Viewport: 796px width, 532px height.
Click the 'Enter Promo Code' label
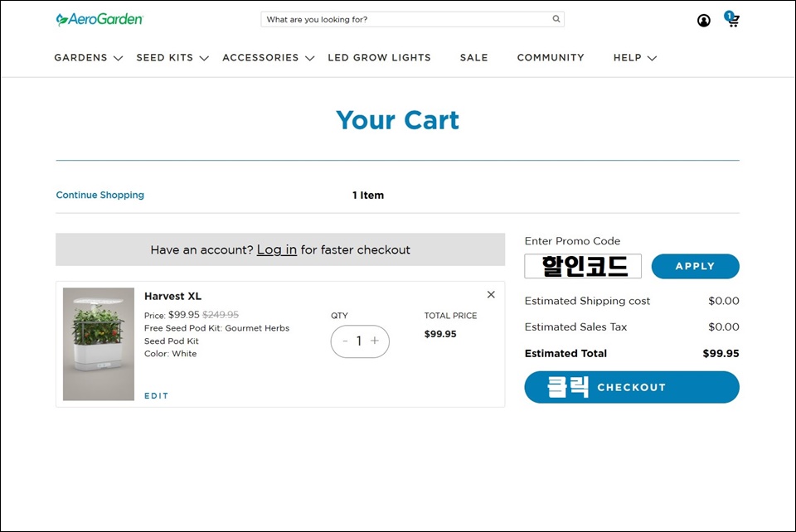point(572,241)
